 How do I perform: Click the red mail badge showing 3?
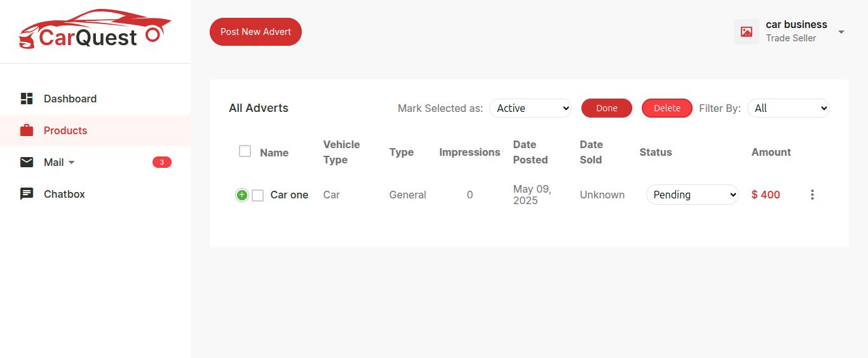(162, 162)
